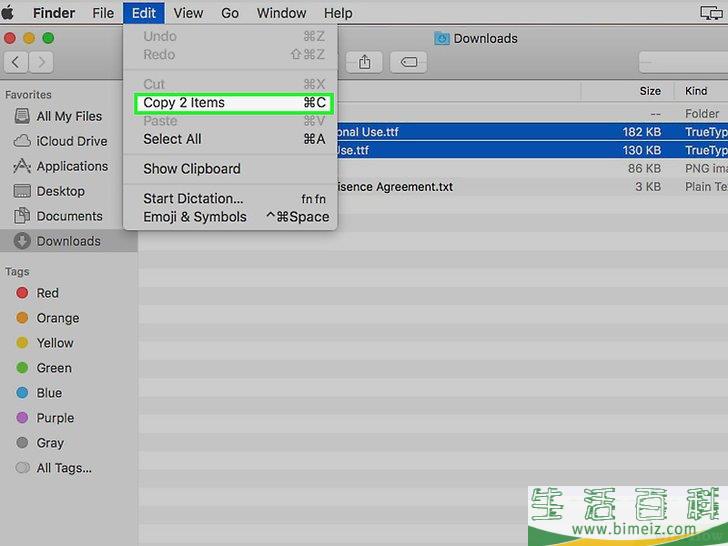Screen dimensions: 728x546
Task: Sort files by Size column header
Action: pyautogui.click(x=650, y=91)
